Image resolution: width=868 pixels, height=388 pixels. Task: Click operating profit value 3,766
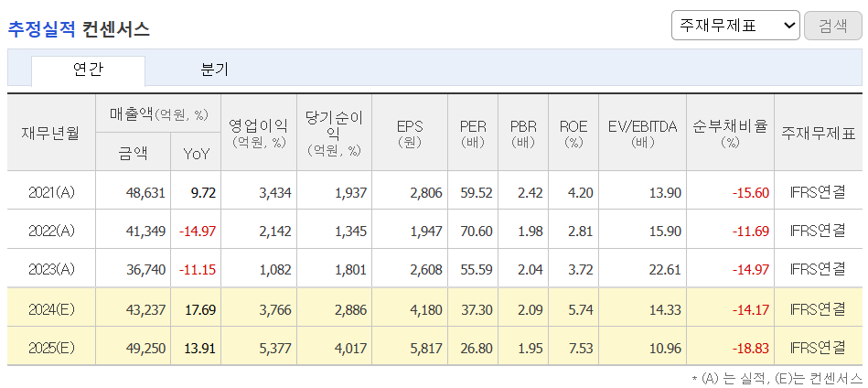[x=275, y=309]
